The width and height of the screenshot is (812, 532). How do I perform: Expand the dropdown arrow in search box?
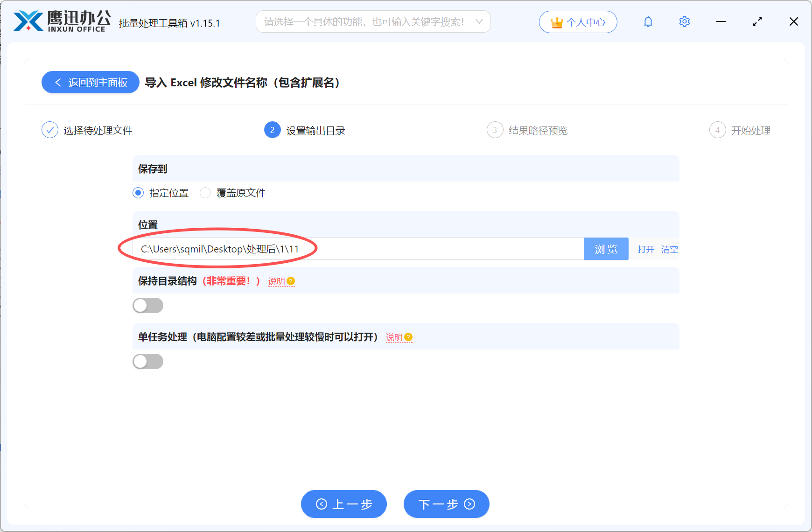(479, 21)
